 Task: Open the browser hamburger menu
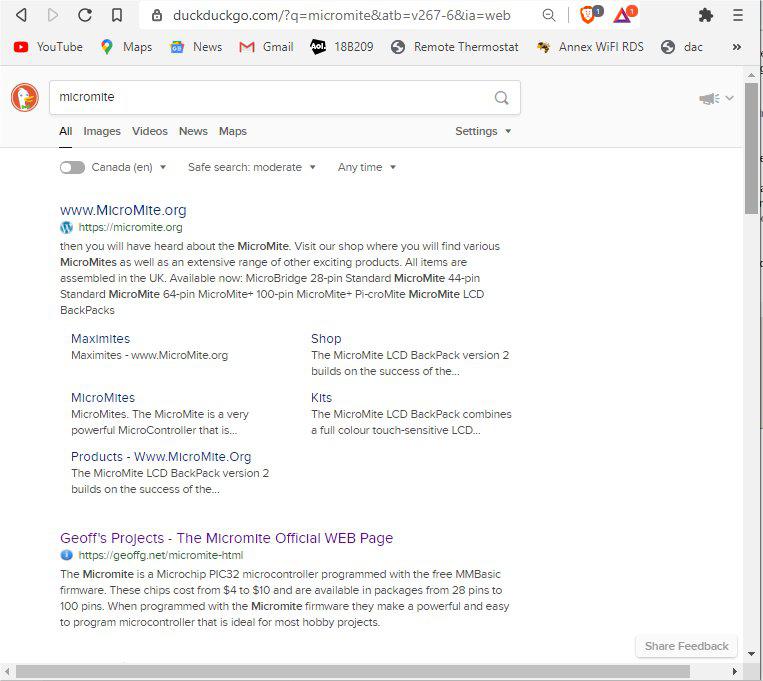tap(738, 15)
